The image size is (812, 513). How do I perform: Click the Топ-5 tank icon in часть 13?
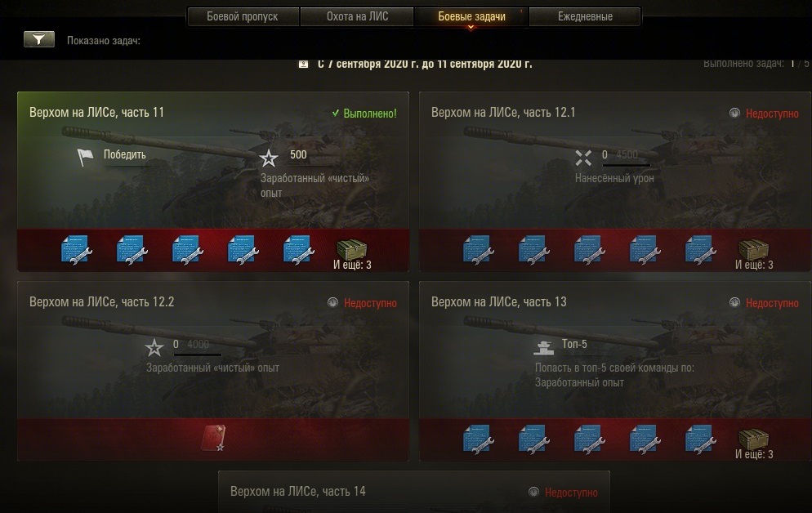pyautogui.click(x=544, y=347)
